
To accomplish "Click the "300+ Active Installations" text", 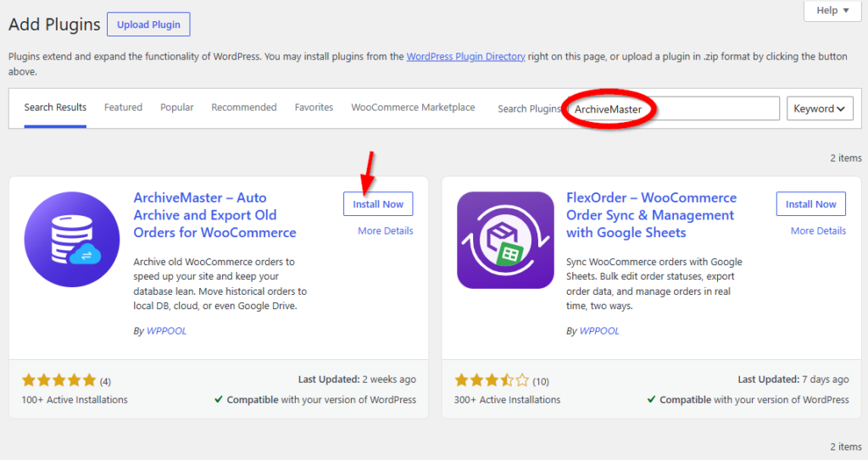I will click(507, 400).
